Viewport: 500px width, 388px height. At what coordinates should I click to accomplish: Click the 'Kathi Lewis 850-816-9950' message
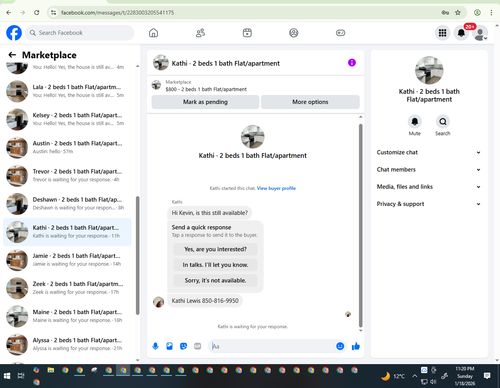coord(205,301)
